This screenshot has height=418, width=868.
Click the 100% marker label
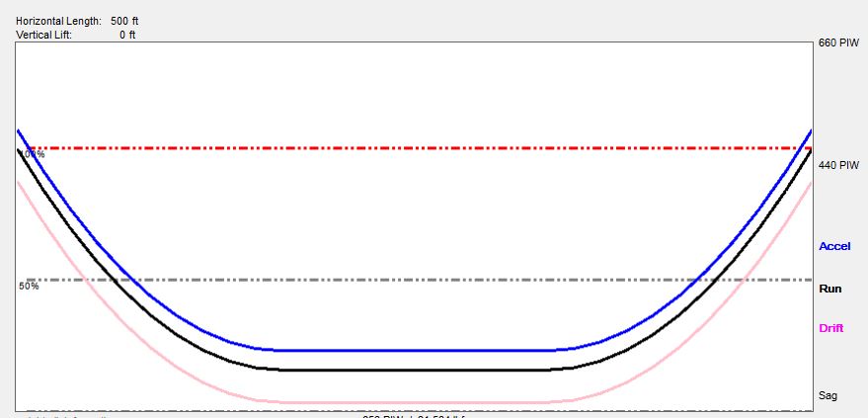(x=33, y=155)
